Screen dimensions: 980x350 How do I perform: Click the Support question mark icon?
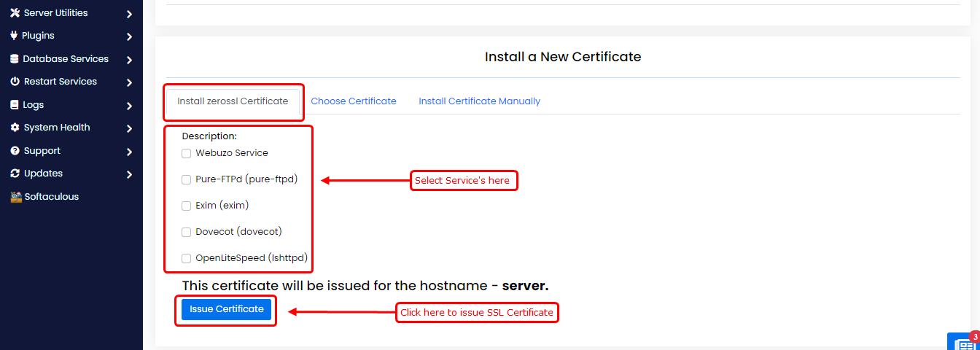tap(15, 151)
